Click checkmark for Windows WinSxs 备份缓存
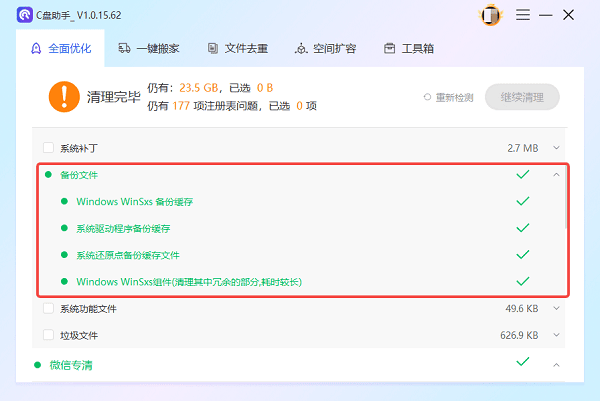The image size is (600, 401). (523, 201)
